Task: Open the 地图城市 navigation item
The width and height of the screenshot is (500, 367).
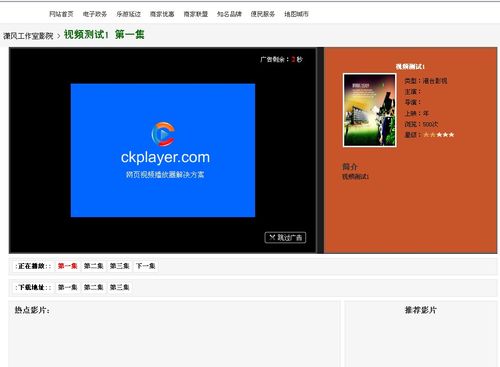Action: pyautogui.click(x=296, y=14)
